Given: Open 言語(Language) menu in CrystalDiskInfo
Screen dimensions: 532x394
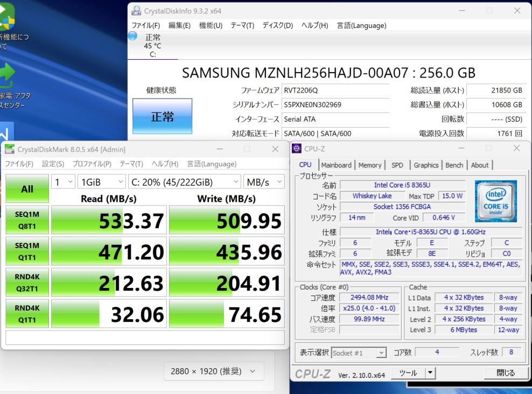Looking at the screenshot, I should 361,25.
